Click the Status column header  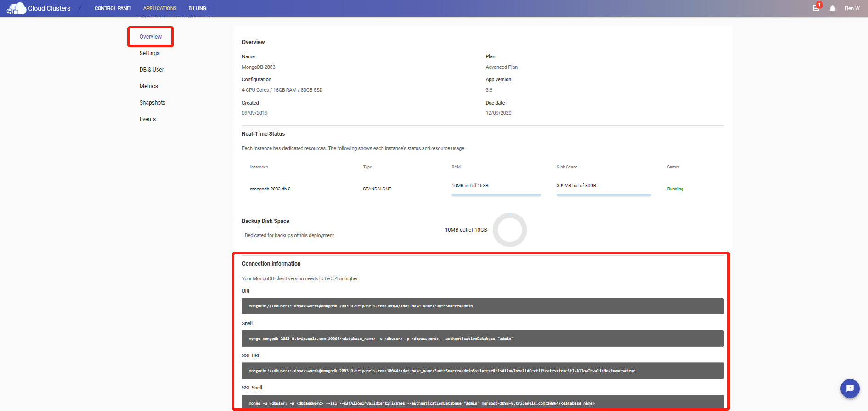(x=673, y=167)
